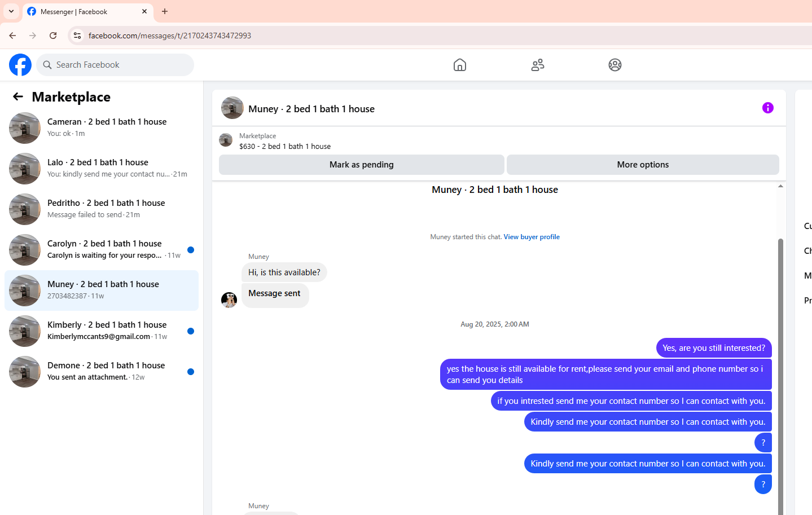Click the "if you intrested send me" message
The width and height of the screenshot is (812, 515).
[x=631, y=401]
